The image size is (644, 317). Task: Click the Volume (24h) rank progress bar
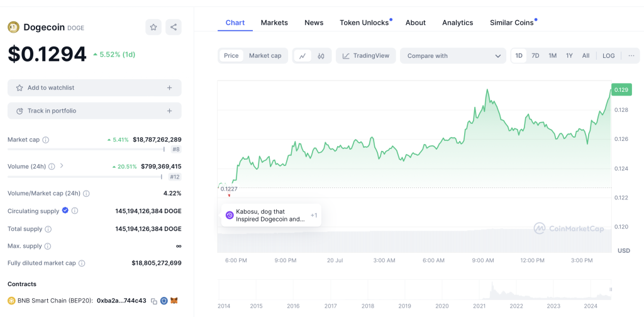coord(85,177)
